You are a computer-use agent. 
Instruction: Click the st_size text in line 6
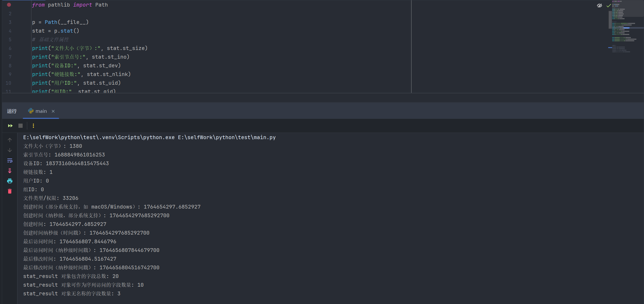[x=134, y=48]
